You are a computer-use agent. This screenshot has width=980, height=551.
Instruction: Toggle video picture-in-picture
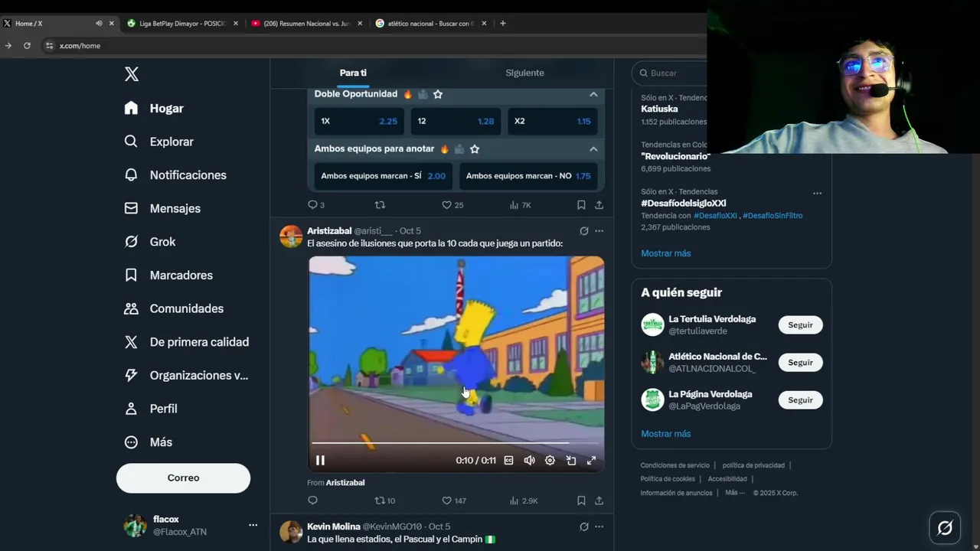point(571,461)
